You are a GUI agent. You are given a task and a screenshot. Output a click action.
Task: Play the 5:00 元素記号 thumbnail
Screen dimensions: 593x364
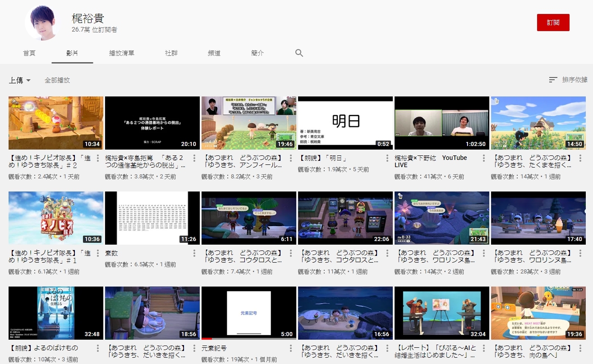249,313
